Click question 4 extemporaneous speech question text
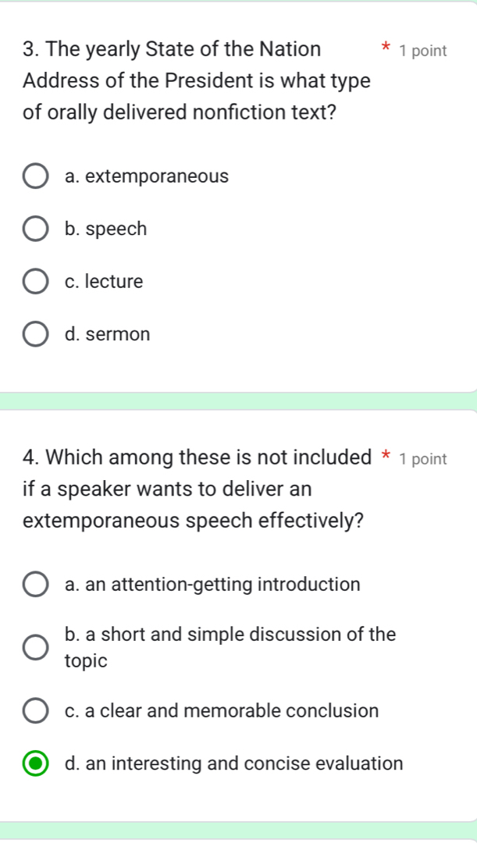Screen dimensions: 477x868 pos(198,489)
